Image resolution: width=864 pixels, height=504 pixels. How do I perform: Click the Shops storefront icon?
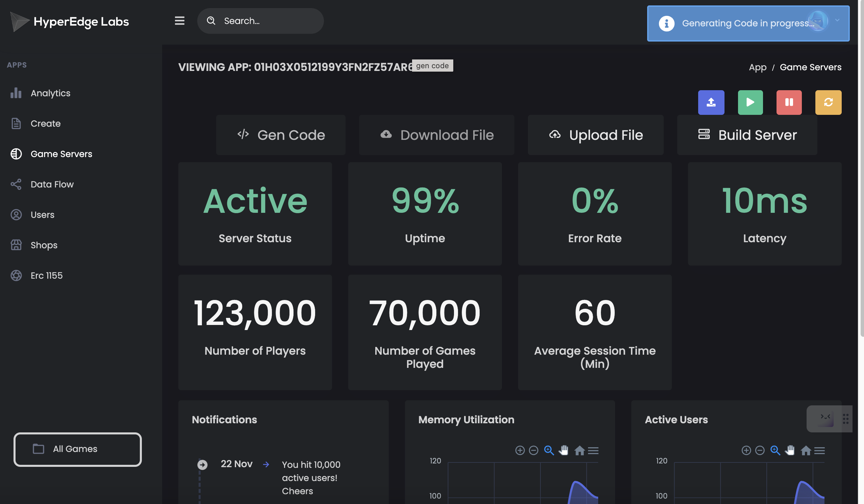click(16, 245)
